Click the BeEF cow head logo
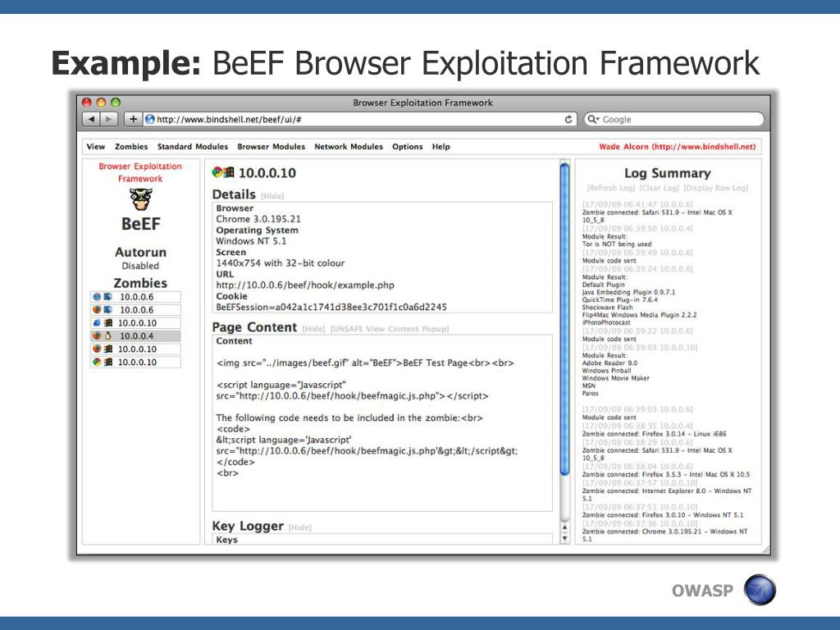 point(141,199)
